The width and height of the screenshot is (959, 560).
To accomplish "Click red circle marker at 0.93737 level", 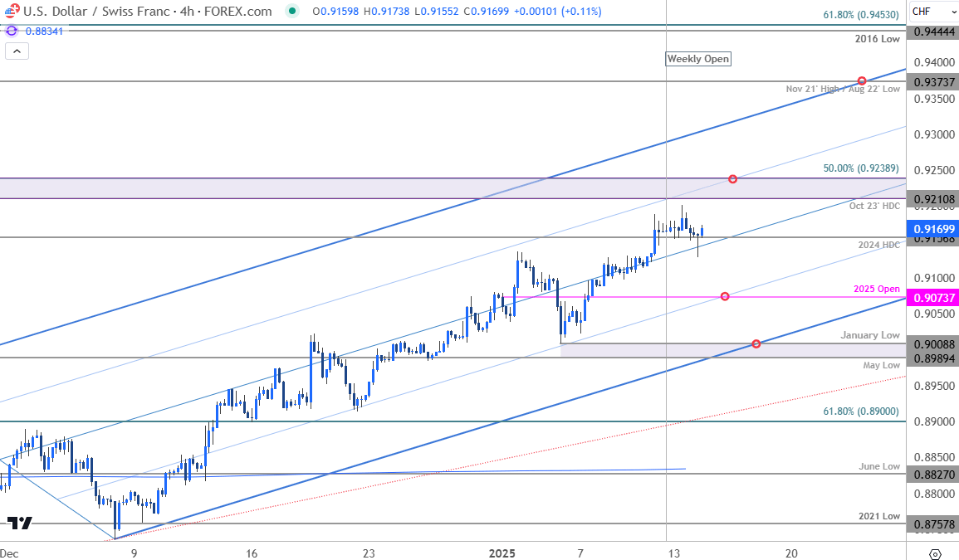I will click(x=862, y=80).
